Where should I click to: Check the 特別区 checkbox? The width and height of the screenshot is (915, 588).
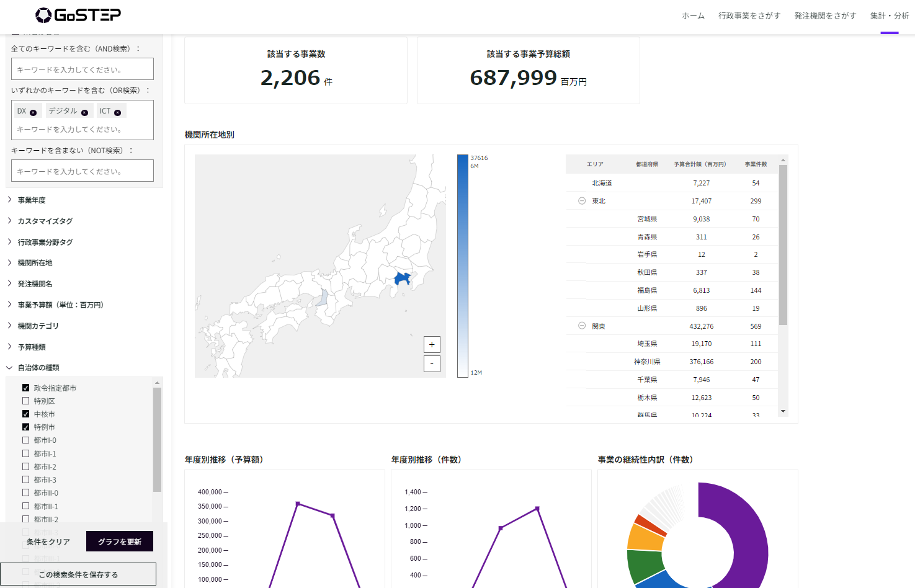coord(25,401)
